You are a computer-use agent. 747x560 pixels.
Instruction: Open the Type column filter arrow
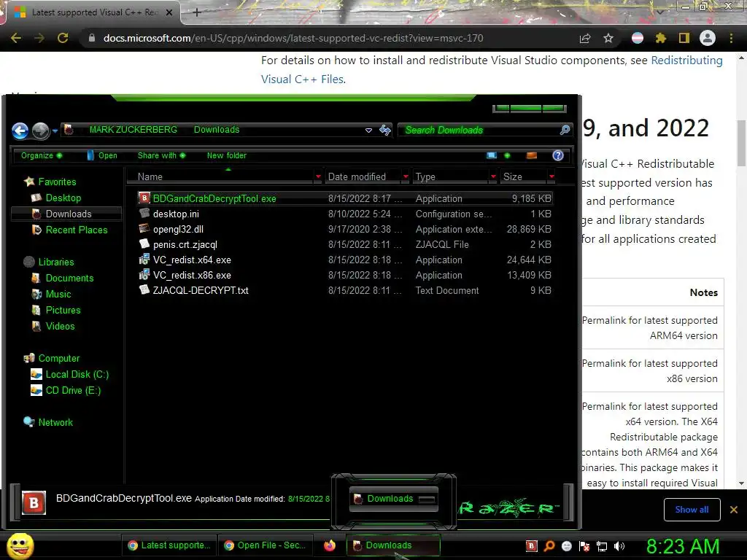(x=493, y=176)
